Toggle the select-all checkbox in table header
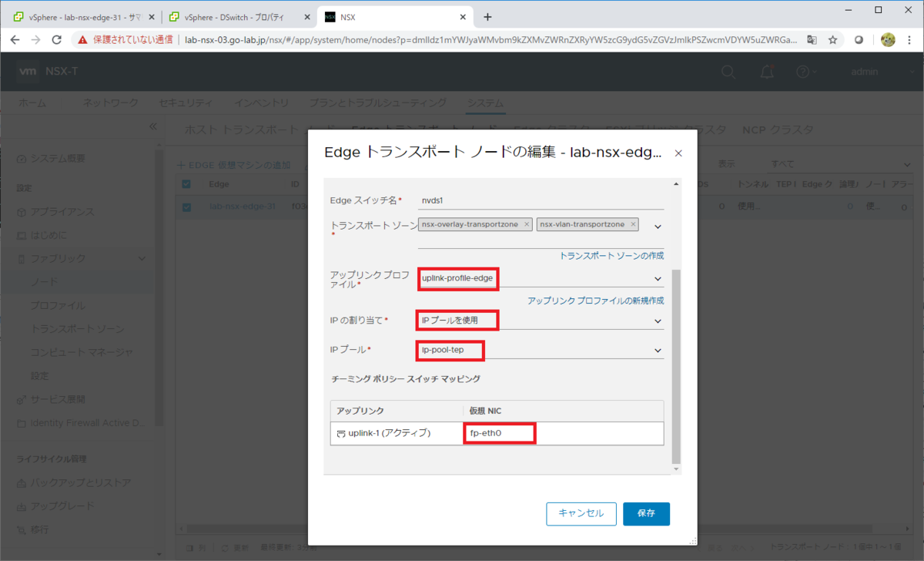Screen dimensions: 924x561 pyautogui.click(x=186, y=184)
